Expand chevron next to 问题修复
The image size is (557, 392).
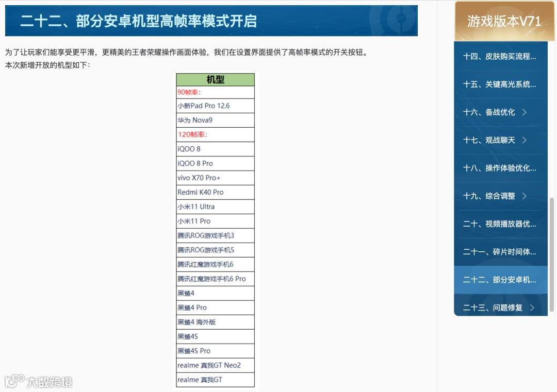click(532, 308)
